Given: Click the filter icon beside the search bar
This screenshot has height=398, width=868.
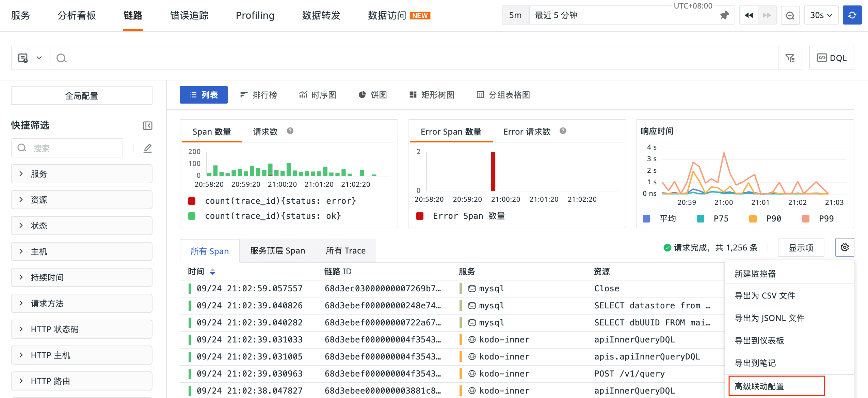Looking at the screenshot, I should pos(790,58).
